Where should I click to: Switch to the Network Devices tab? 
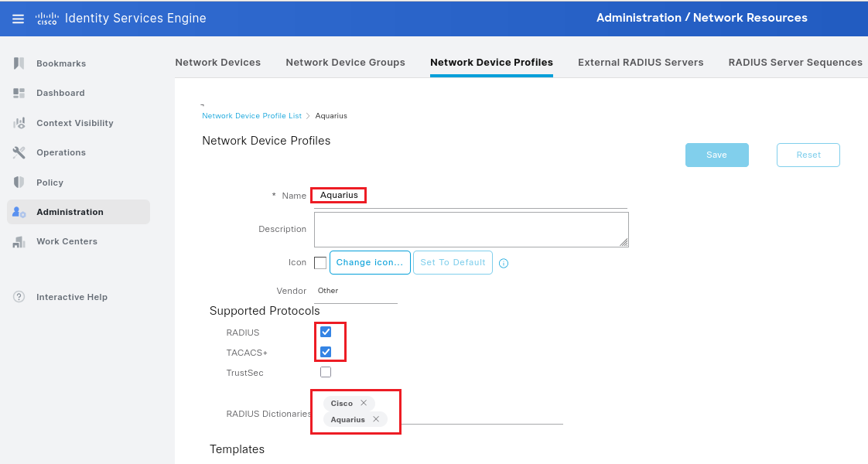click(217, 63)
